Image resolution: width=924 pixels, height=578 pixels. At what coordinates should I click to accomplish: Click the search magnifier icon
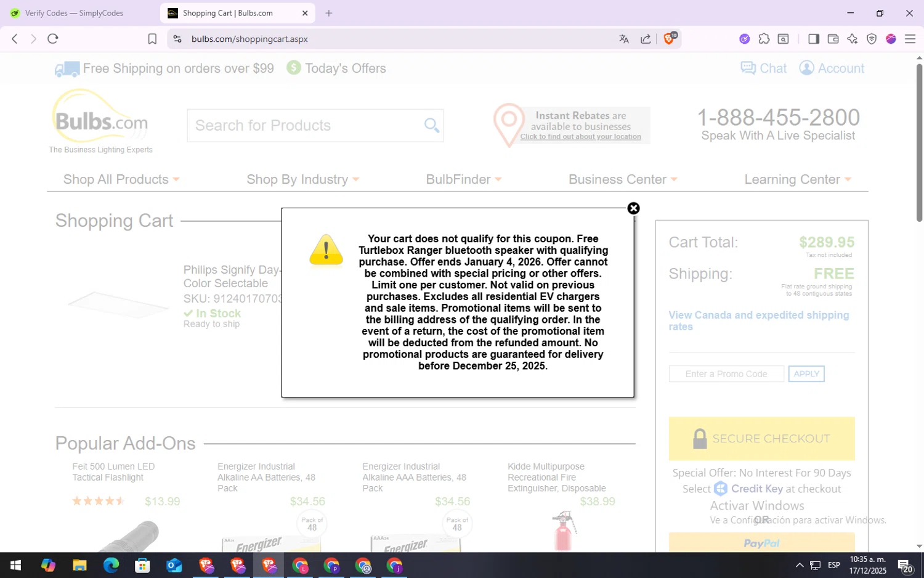tap(432, 125)
